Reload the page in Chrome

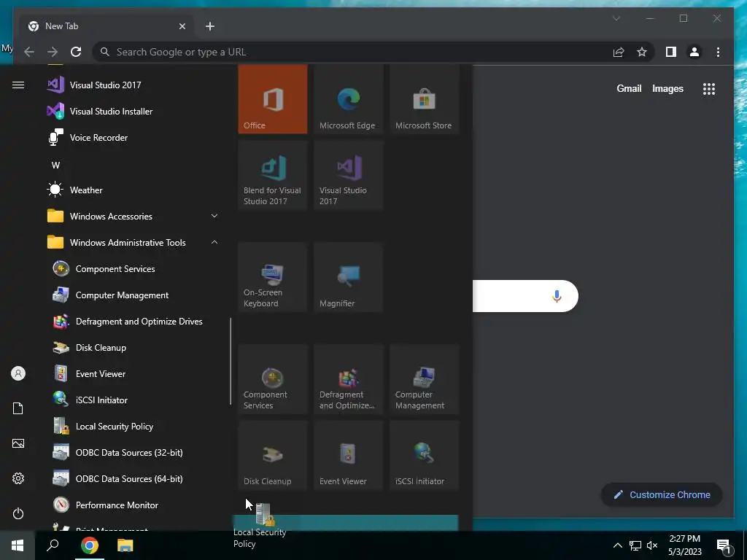76,52
